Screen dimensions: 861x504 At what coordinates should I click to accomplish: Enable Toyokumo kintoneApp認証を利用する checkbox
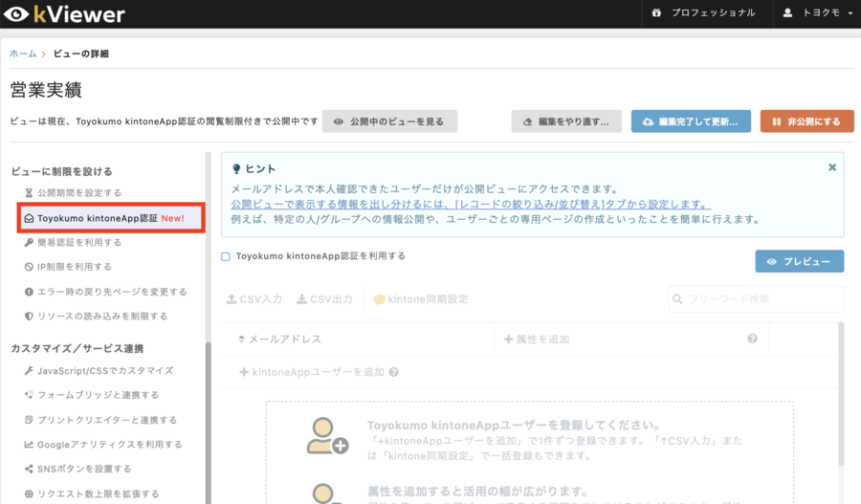(x=226, y=256)
